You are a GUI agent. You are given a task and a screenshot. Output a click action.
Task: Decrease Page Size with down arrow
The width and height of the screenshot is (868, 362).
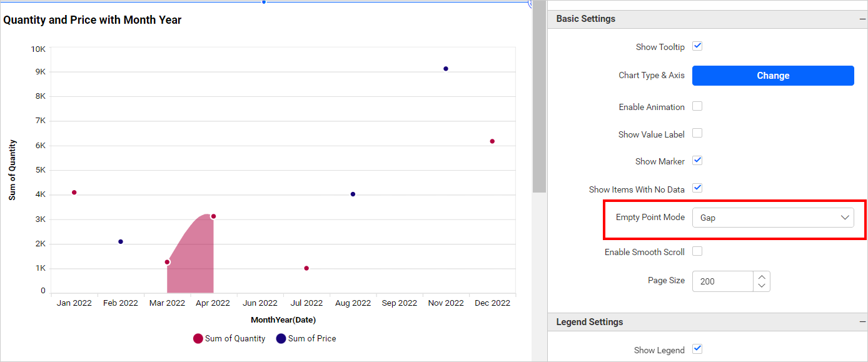point(761,286)
